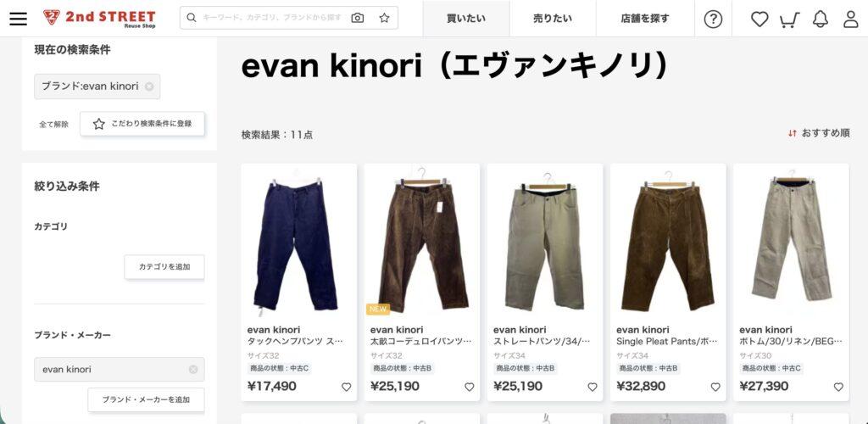868x424 pixels.
Task: Click カテゴリを追加 to expand category options
Action: [164, 267]
